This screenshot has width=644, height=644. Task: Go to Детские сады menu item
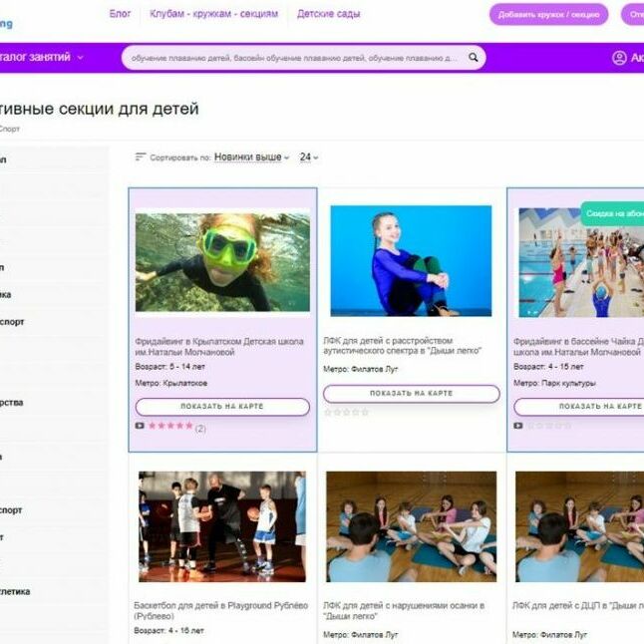[329, 14]
